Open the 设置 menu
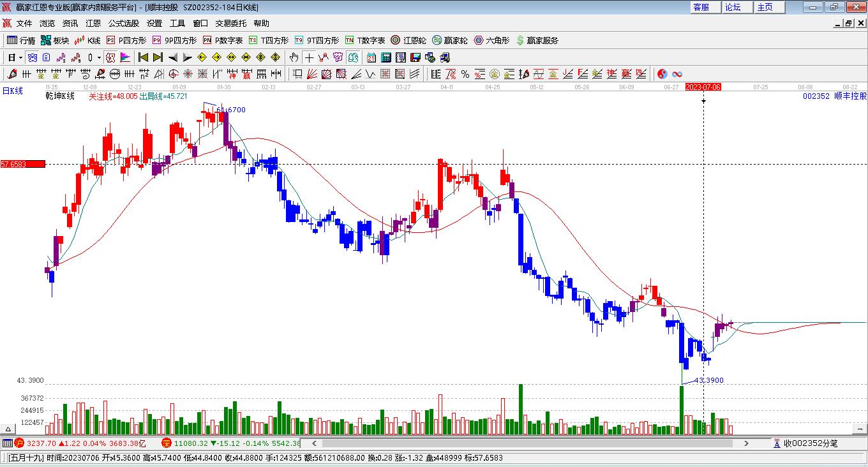This screenshot has height=467, width=868. (154, 24)
